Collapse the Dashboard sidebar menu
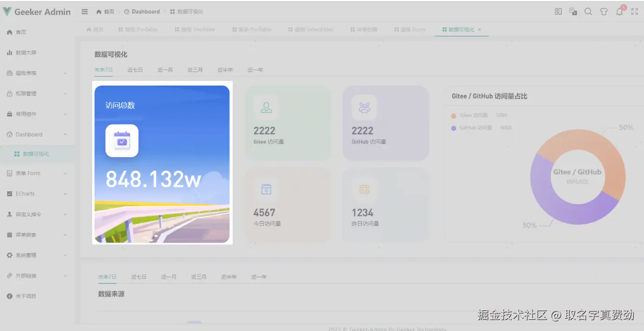The image size is (644, 331). point(37,135)
